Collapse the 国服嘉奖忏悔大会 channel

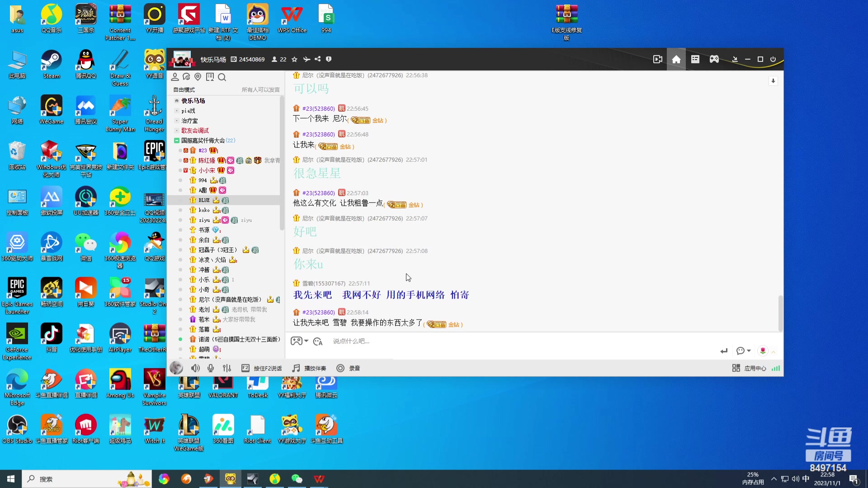click(177, 141)
